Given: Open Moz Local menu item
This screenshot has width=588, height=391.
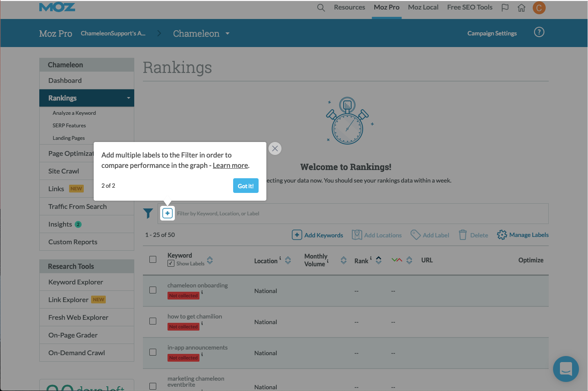Looking at the screenshot, I should (x=423, y=7).
